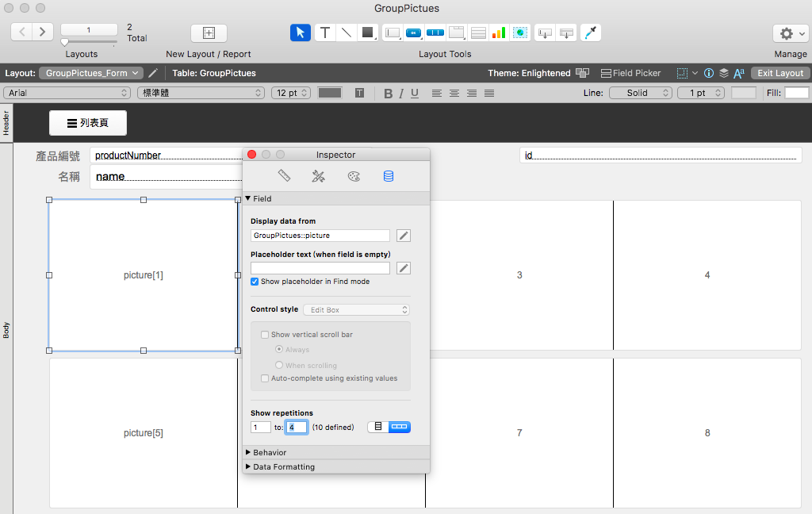Set repetitions to vertical orientation

tap(378, 427)
